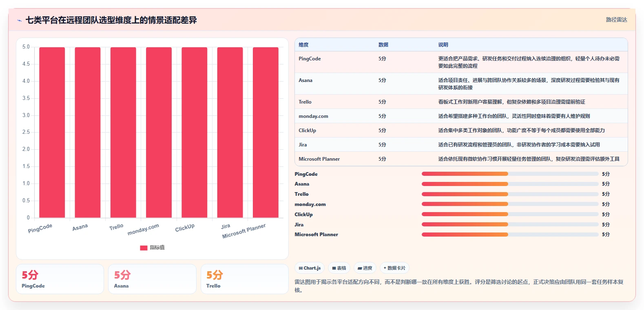
Task: Click the 说明 column header
Action: click(443, 45)
